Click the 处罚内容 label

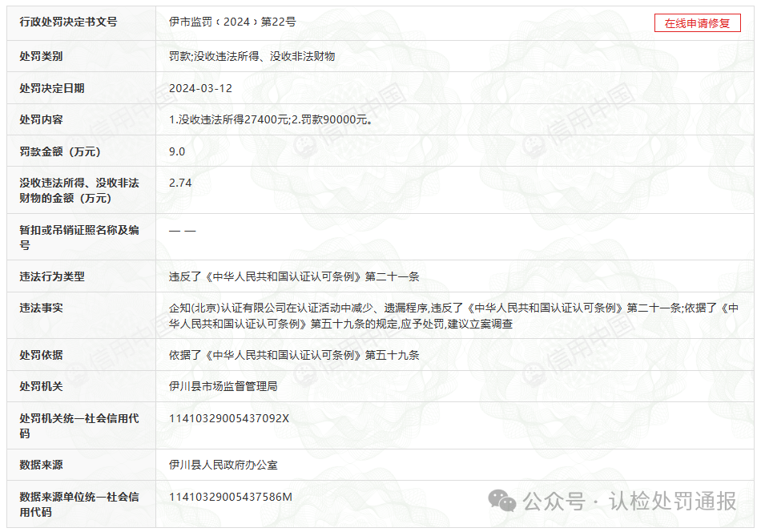[x=41, y=119]
